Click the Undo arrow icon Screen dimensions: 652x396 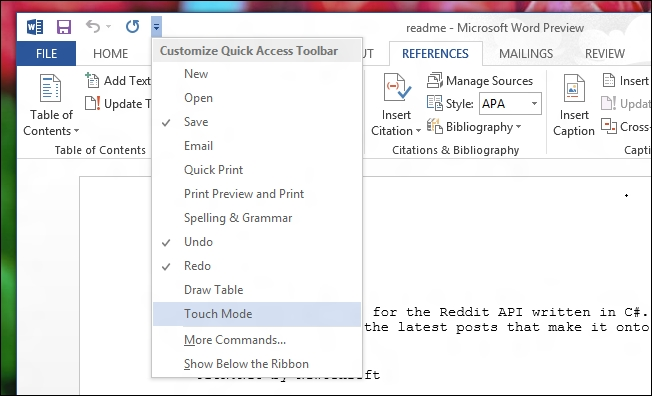coord(93,27)
